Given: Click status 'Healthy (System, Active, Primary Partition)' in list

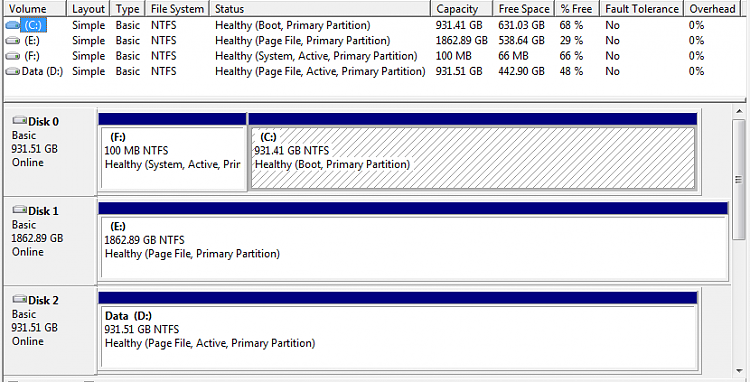Looking at the screenshot, I should click(x=316, y=56).
